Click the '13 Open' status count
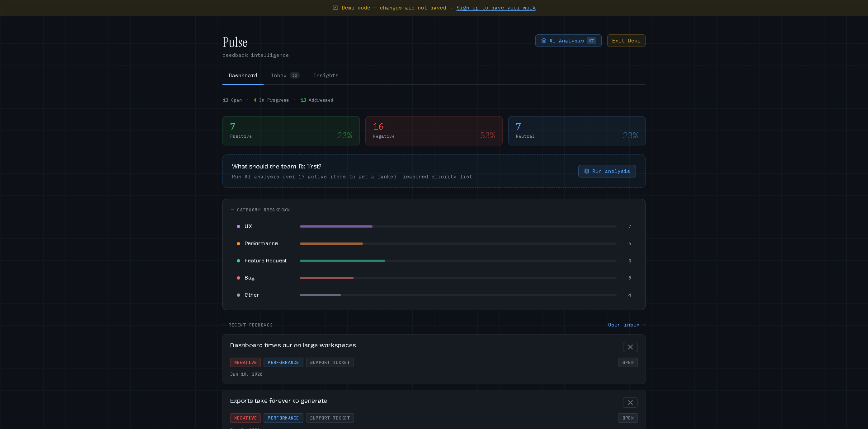 pyautogui.click(x=232, y=100)
